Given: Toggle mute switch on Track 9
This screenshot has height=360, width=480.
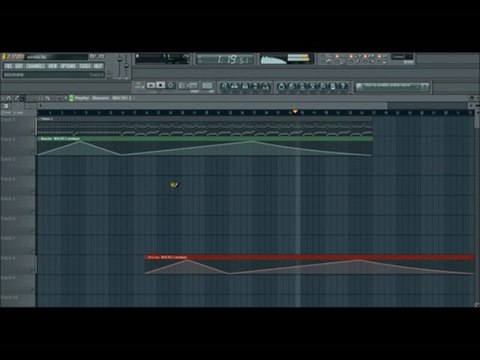Looking at the screenshot, I should tap(33, 290).
